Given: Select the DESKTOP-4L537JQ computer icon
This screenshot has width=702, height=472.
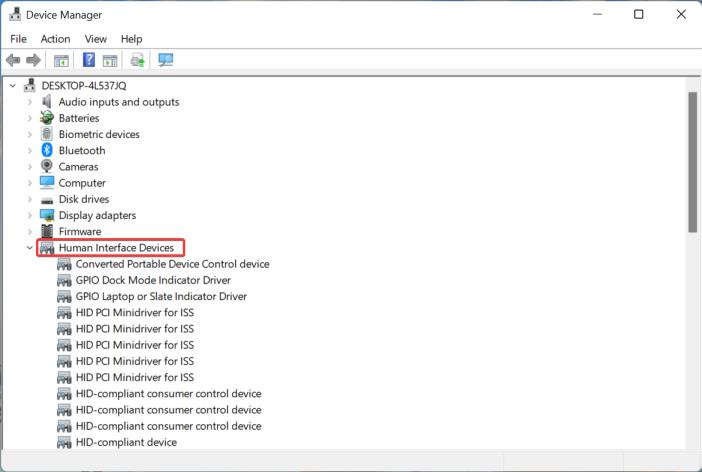Looking at the screenshot, I should tap(30, 85).
